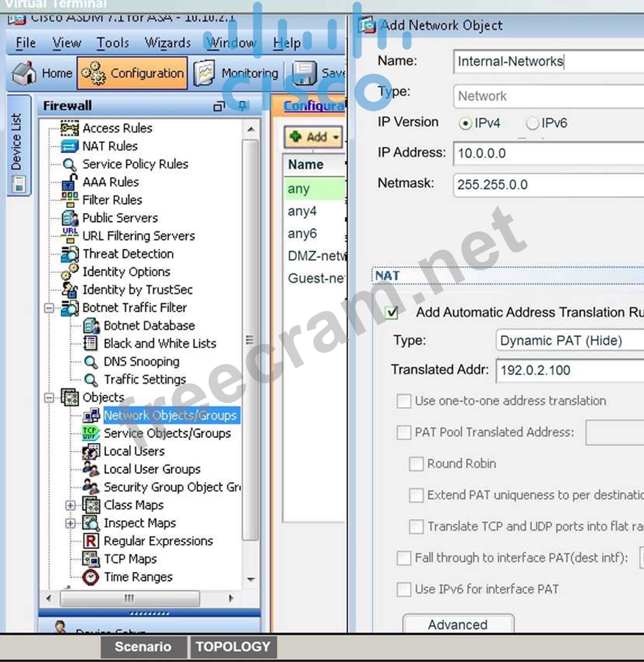Open Access Rules in Firewall tree

(116, 128)
